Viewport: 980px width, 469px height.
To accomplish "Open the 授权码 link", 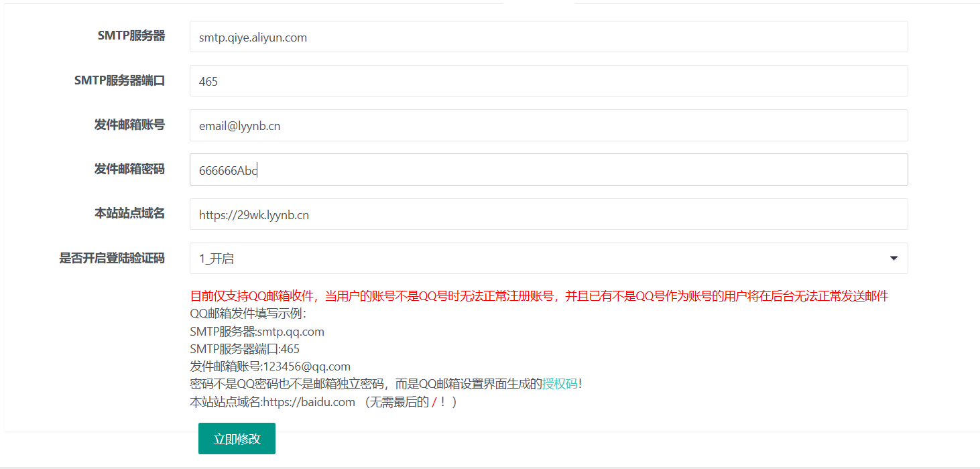I will [x=560, y=384].
